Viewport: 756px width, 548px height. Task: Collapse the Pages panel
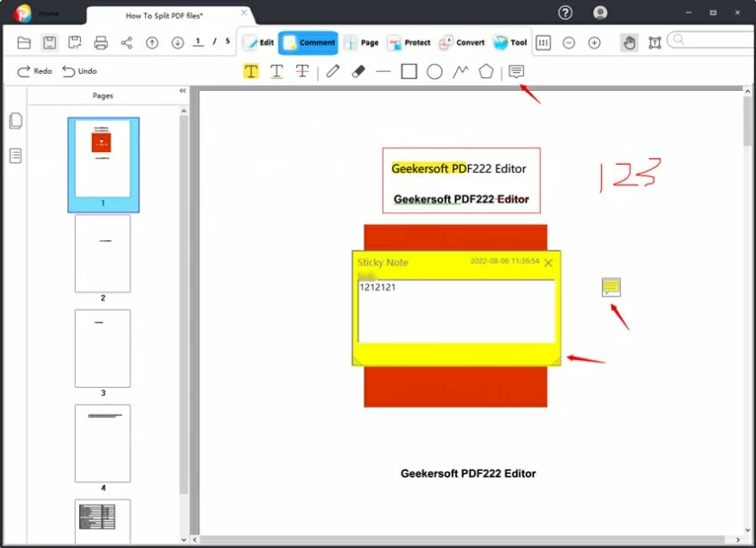(183, 90)
